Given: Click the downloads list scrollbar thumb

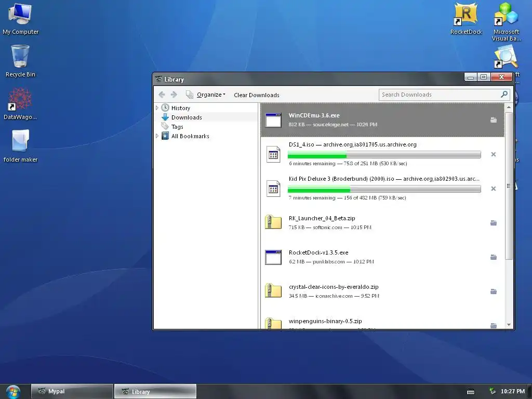Looking at the screenshot, I should pos(509,185).
